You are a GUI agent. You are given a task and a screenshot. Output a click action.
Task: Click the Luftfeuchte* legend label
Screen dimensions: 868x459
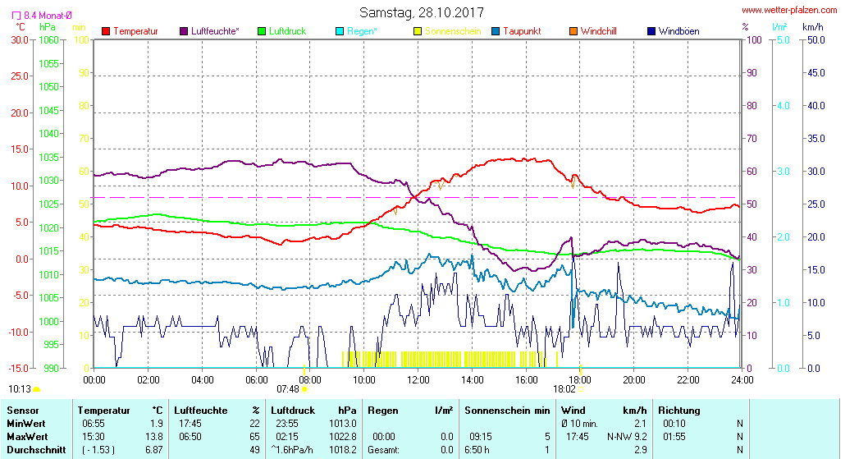(x=215, y=31)
